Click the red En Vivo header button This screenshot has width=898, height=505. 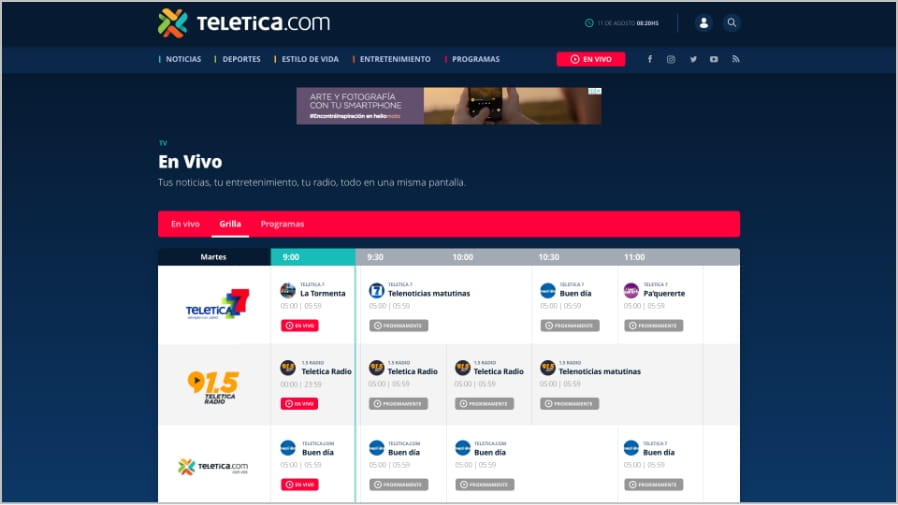590,59
